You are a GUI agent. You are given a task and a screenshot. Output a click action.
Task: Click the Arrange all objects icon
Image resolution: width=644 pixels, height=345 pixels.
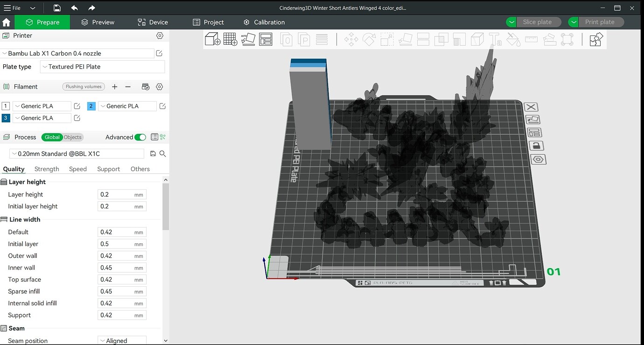pos(266,39)
